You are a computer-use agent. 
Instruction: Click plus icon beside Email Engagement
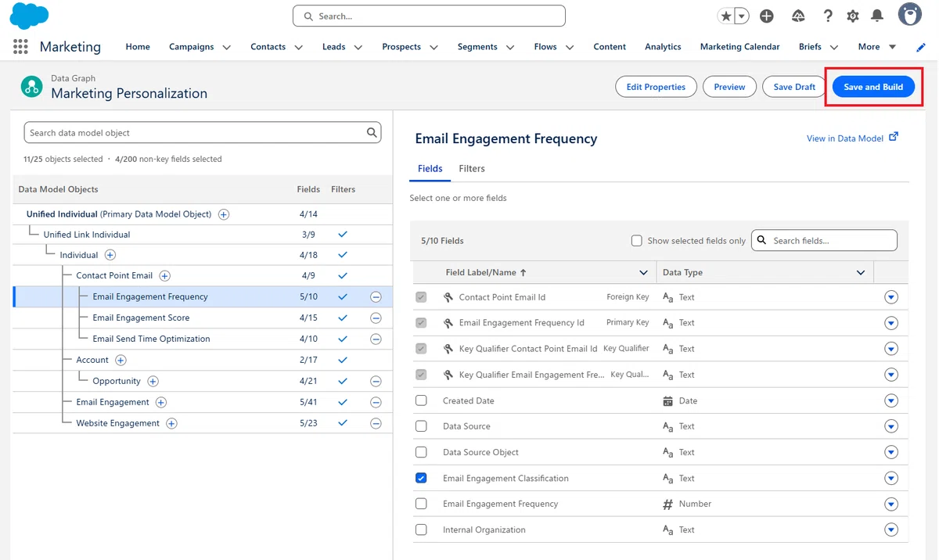point(161,402)
